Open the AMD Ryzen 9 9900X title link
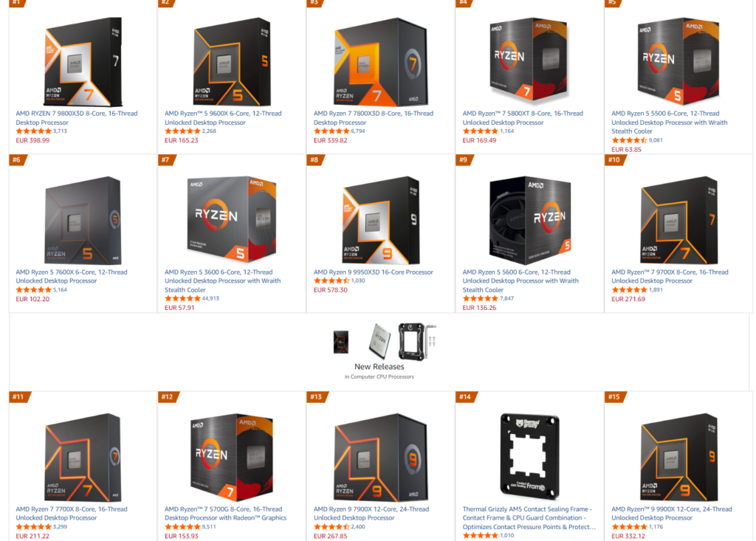Image resolution: width=756 pixels, height=541 pixels. 672,513
